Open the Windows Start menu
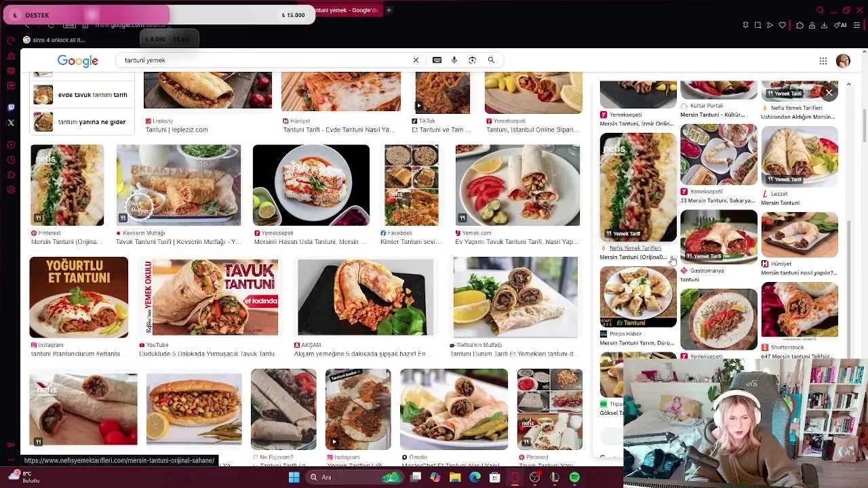This screenshot has width=868, height=488. 294,477
